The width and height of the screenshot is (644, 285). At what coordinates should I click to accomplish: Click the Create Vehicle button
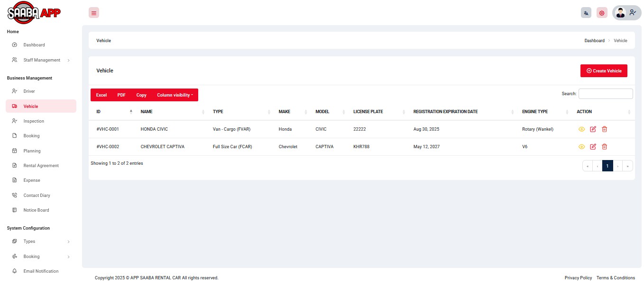(x=604, y=71)
